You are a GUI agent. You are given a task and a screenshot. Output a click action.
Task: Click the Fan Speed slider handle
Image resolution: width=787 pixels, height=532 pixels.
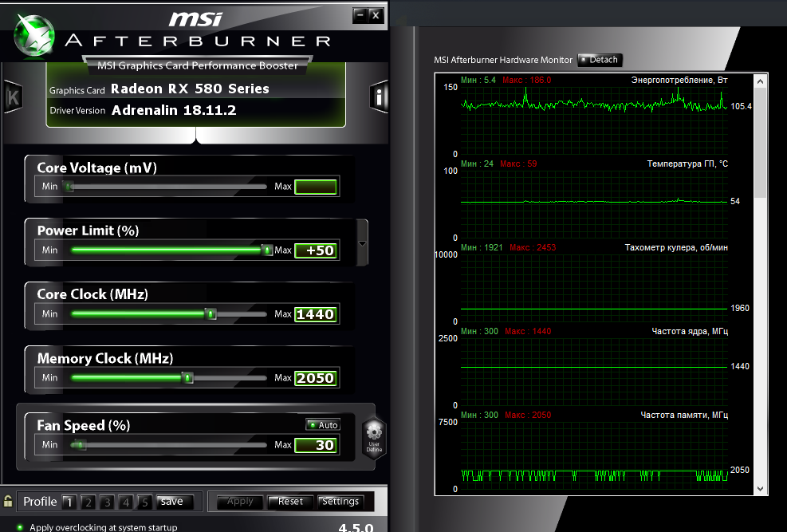[x=79, y=445]
